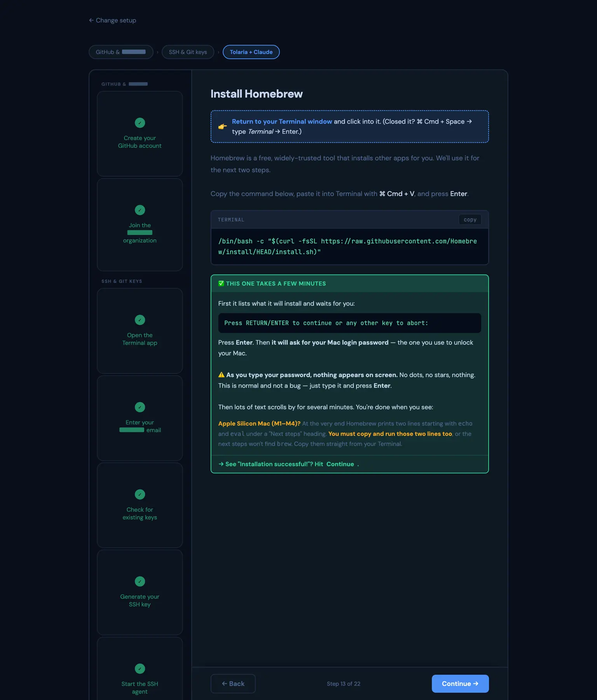This screenshot has width=597, height=700.
Task: Click the pointing hand emoji in the Terminal tip
Action: [223, 126]
